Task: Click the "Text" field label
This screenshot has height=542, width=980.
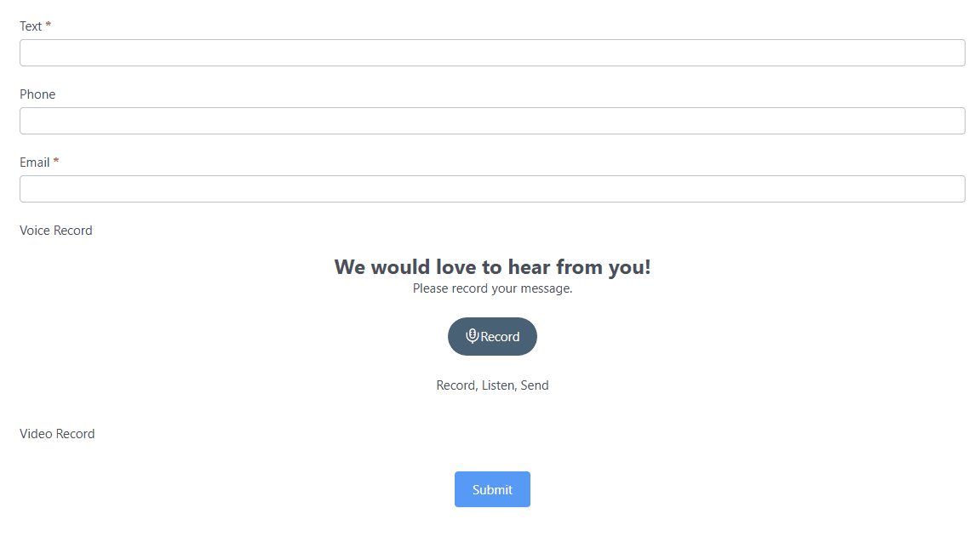Action: pos(31,26)
